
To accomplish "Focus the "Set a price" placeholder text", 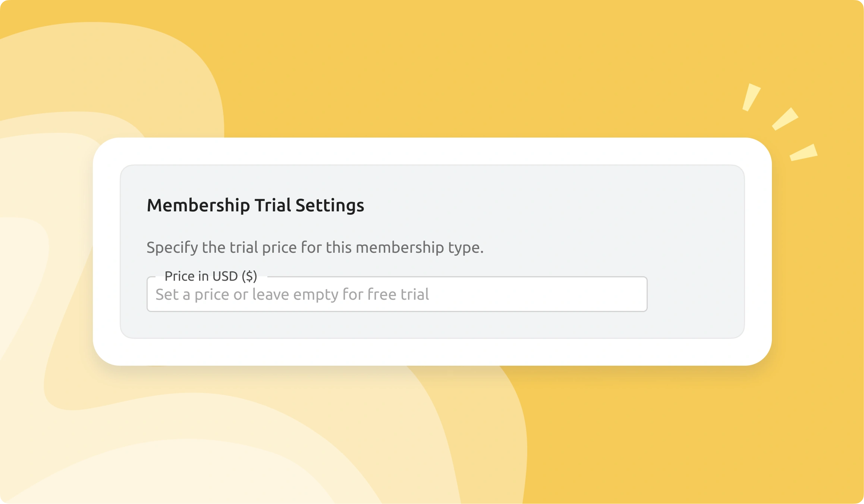I will (x=292, y=294).
